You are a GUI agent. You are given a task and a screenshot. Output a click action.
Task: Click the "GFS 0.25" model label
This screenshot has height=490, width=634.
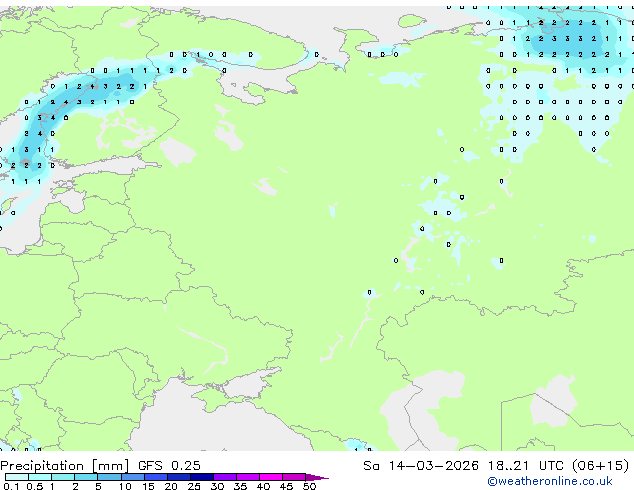[169, 465]
